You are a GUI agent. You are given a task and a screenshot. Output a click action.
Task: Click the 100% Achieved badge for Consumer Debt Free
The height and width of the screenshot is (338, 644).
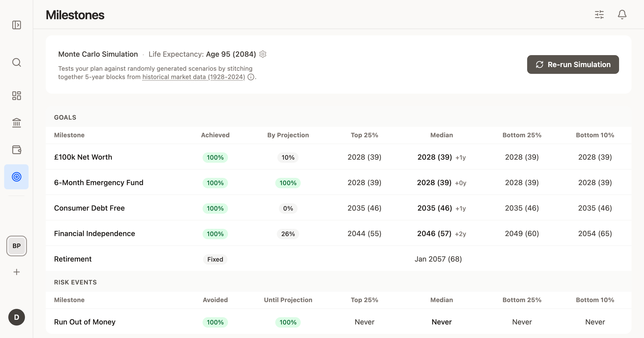click(215, 208)
